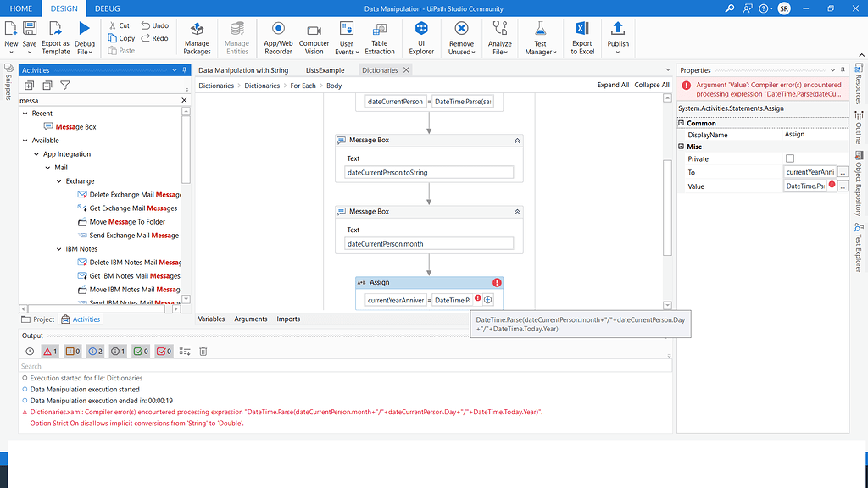Clear all output messages with trash icon
The width and height of the screenshot is (868, 488).
coord(203,350)
